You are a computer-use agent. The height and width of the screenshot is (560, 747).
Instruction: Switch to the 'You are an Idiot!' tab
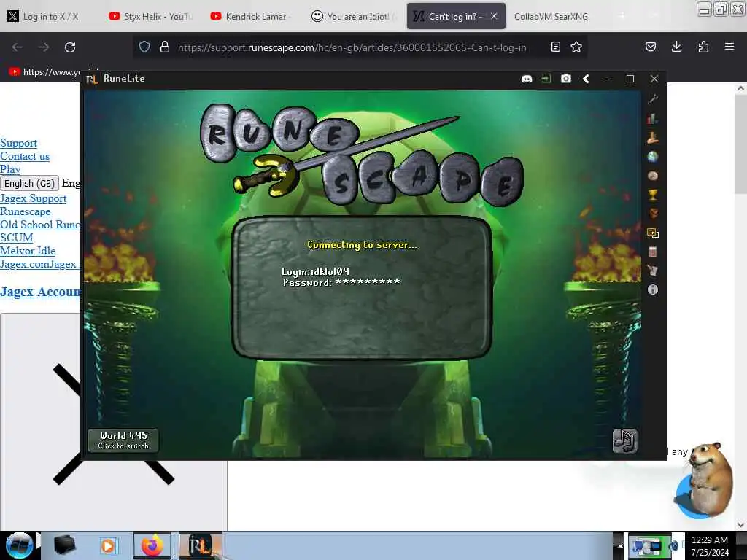(354, 16)
